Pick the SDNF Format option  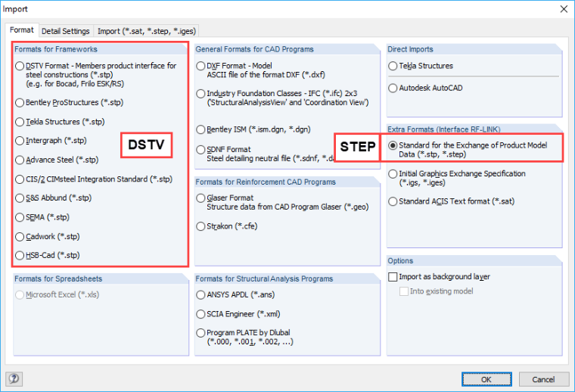pos(200,150)
